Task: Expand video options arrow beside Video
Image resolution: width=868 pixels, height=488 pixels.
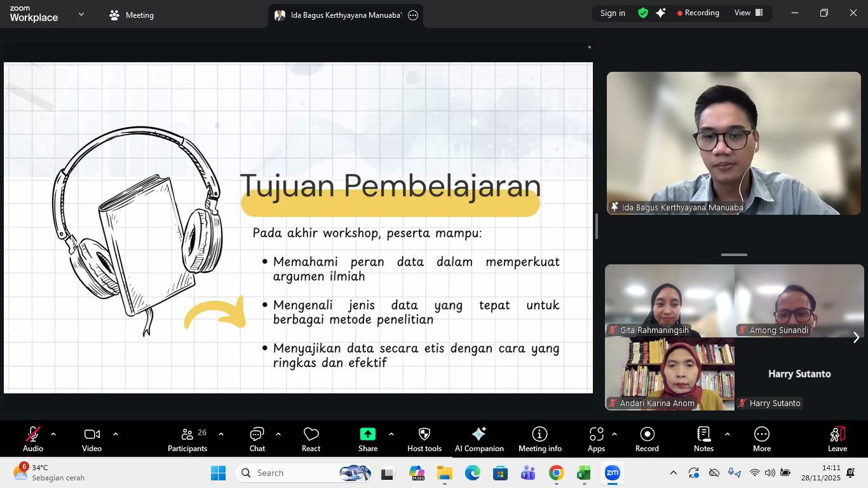Action: pyautogui.click(x=116, y=434)
